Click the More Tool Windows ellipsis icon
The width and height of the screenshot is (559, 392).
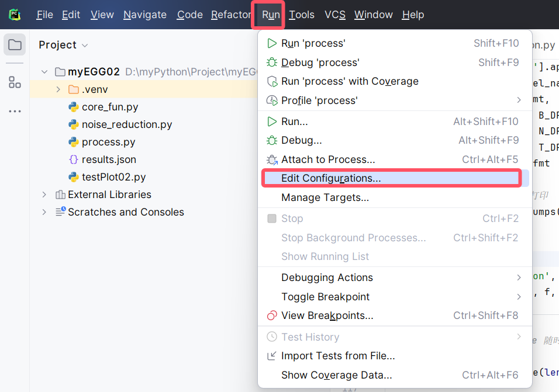(x=14, y=111)
